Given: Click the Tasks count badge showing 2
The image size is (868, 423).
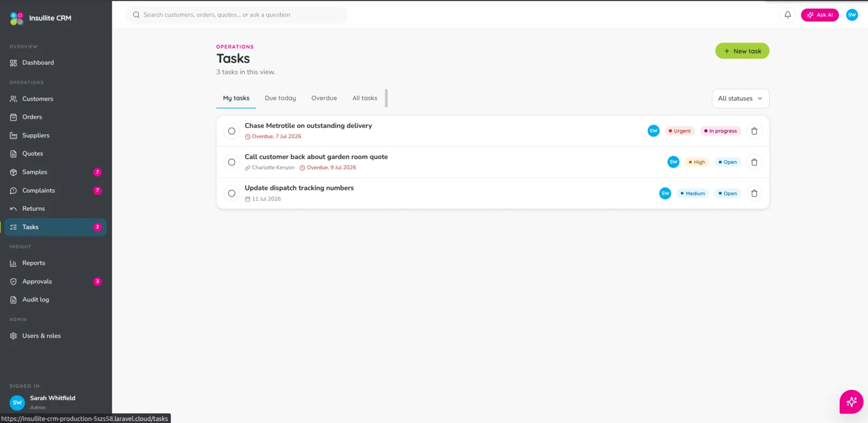Looking at the screenshot, I should 98,227.
